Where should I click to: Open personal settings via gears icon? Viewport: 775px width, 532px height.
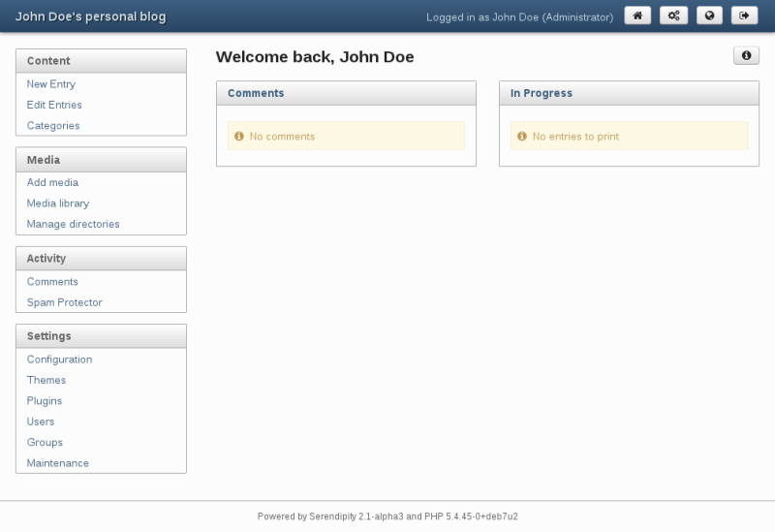pos(673,16)
